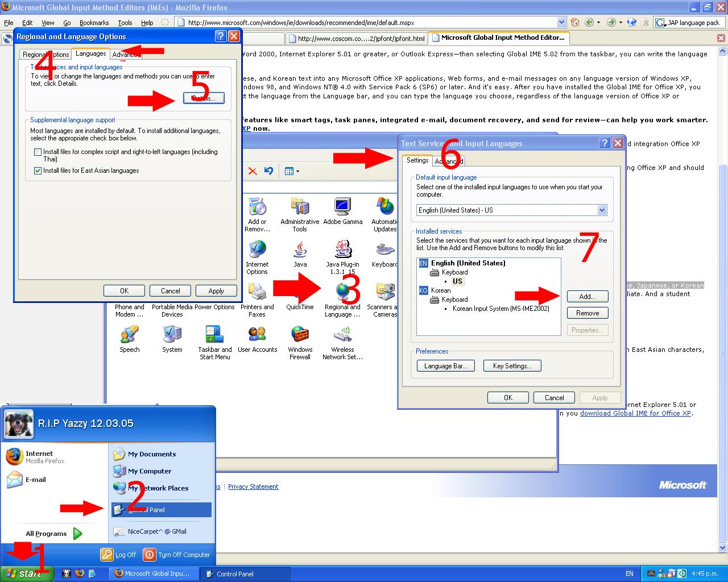Image resolution: width=728 pixels, height=582 pixels.
Task: Open the Back button history dropdown arrow
Action: [599, 23]
